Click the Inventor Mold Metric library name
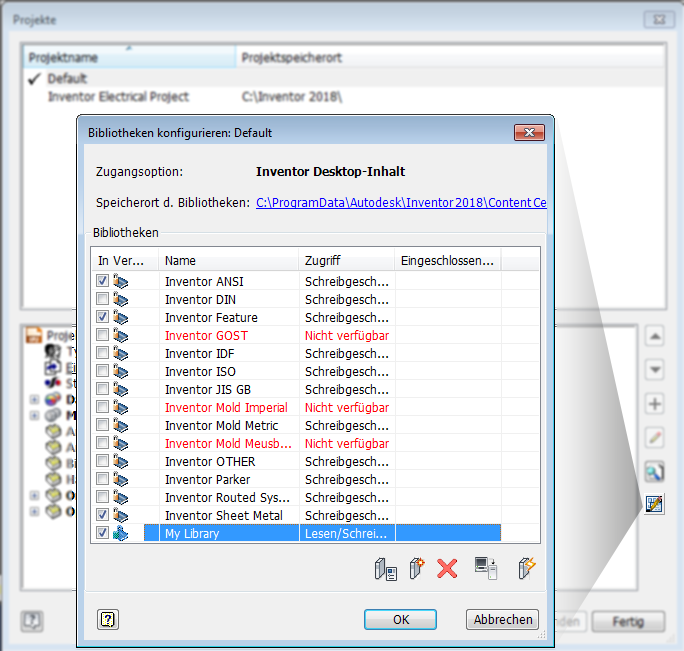The width and height of the screenshot is (684, 651). click(222, 425)
